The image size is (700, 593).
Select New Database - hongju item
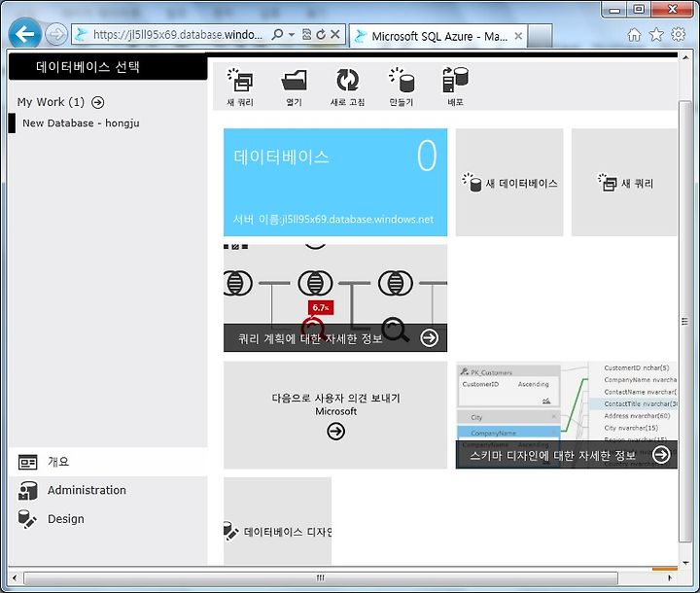81,123
